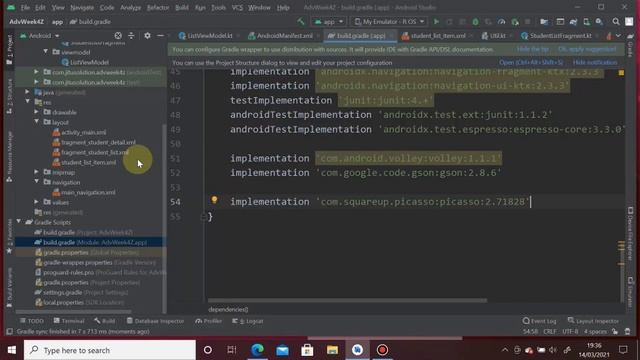The height and width of the screenshot is (360, 640).
Task: Toggle the Resource Manager side panel
Action: pyautogui.click(x=9, y=157)
